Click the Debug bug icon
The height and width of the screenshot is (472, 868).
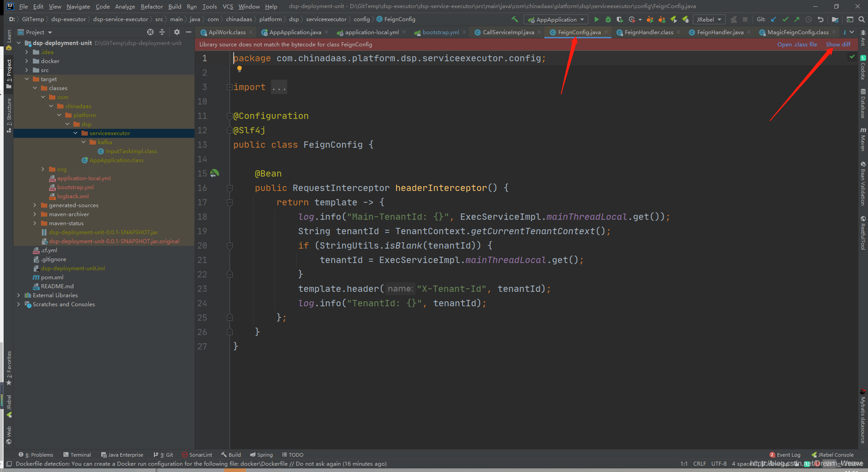[x=608, y=19]
